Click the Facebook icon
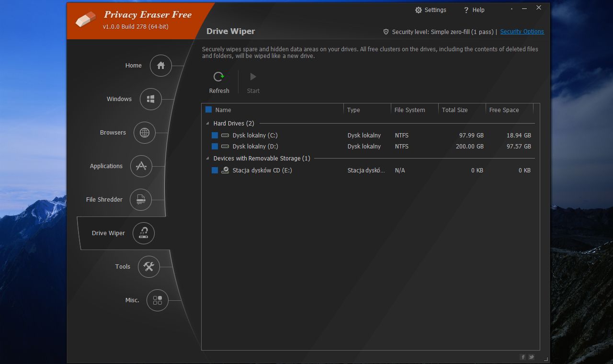 (523, 357)
